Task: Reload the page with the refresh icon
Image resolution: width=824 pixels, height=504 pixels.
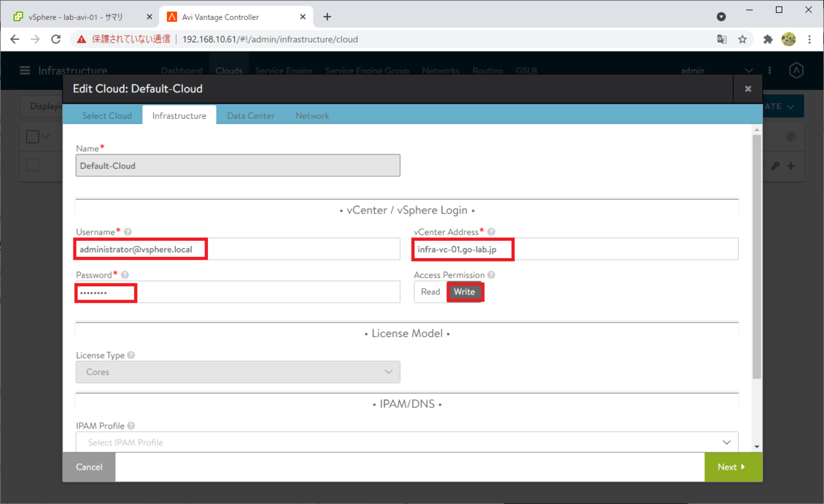Action: pos(56,39)
